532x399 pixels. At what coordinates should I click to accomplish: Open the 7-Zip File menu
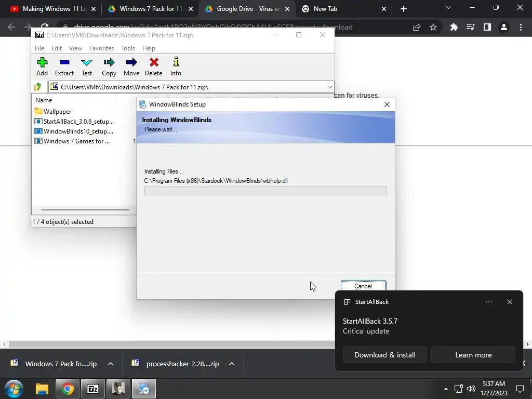coord(39,48)
